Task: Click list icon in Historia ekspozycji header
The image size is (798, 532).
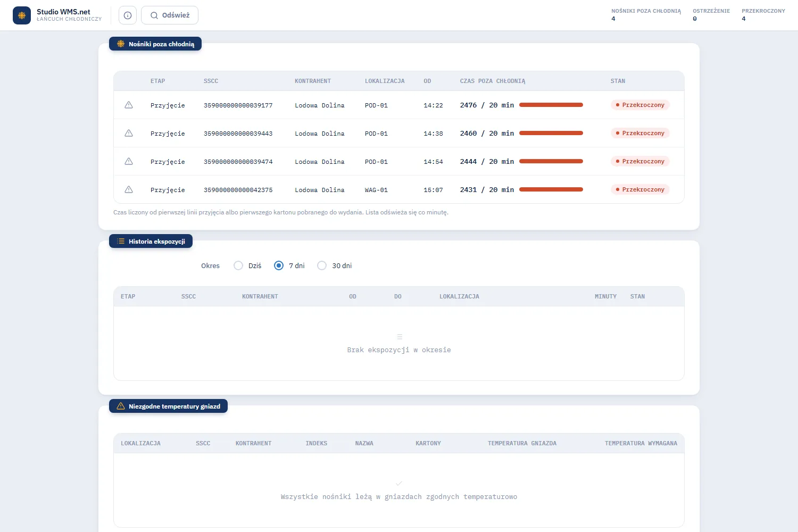Action: [121, 242]
